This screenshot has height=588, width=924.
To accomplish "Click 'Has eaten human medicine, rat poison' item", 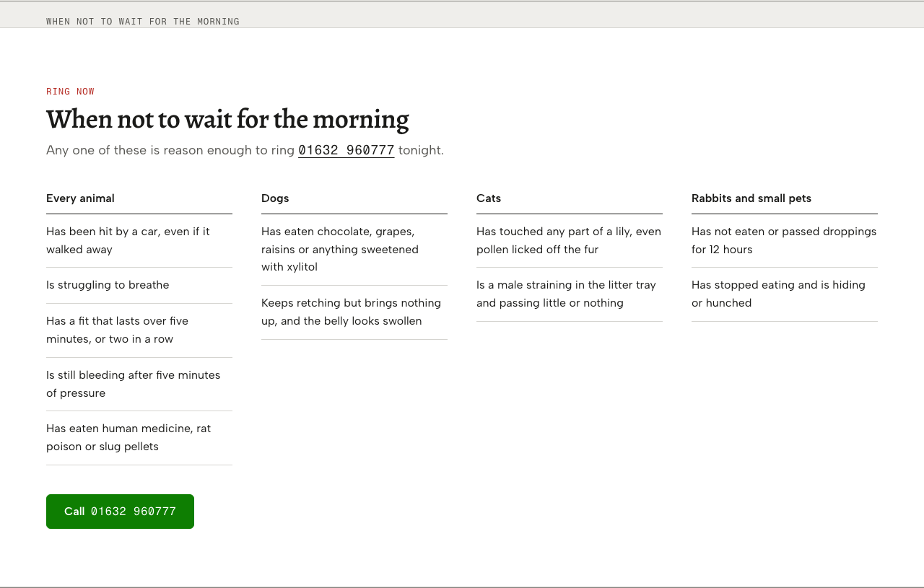I will 139,438.
